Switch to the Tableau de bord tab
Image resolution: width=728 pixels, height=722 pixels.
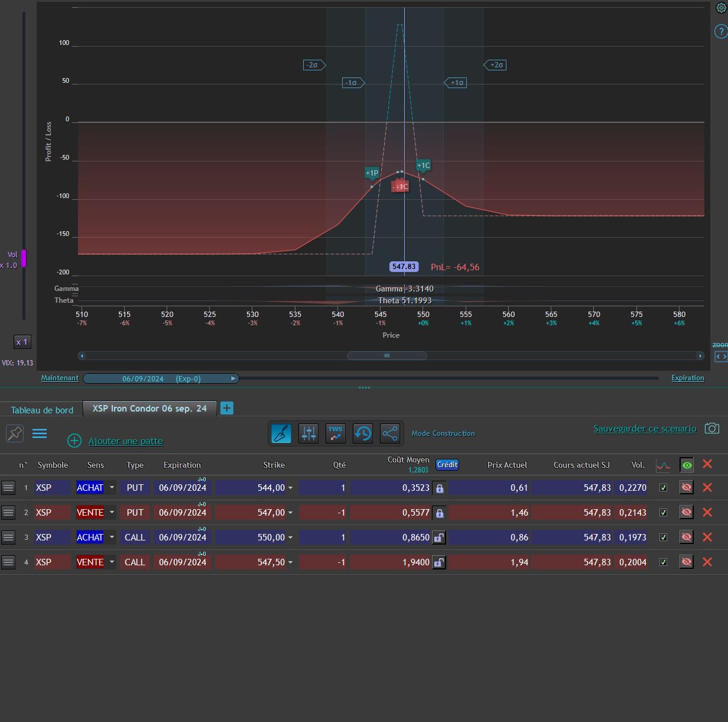coord(42,410)
